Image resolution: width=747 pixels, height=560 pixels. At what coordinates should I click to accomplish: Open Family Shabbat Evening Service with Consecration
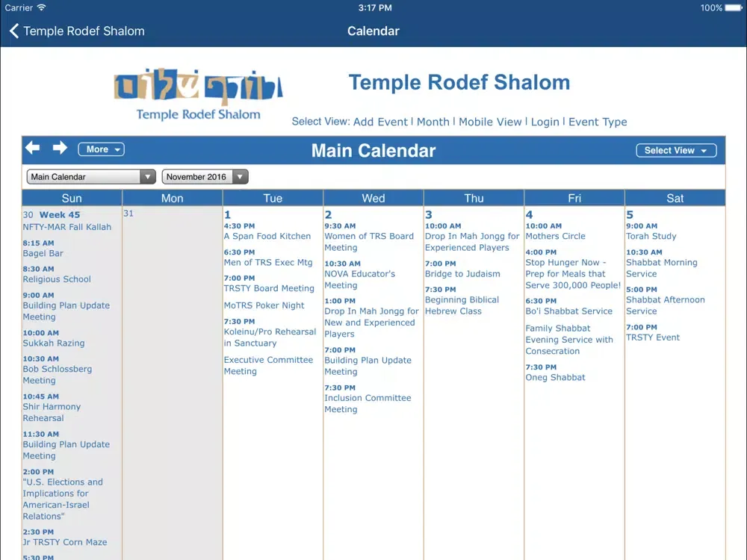coord(569,340)
